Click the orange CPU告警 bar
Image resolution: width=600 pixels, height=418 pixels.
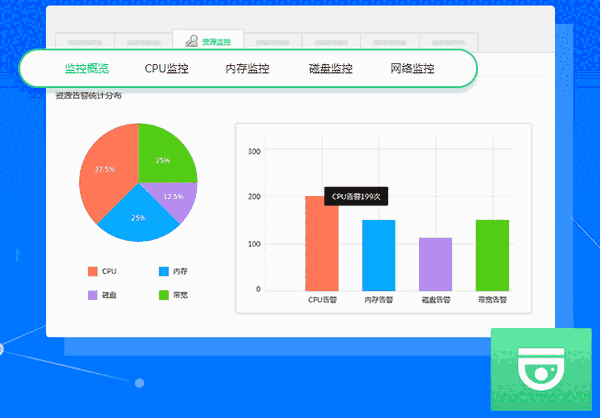(322, 243)
